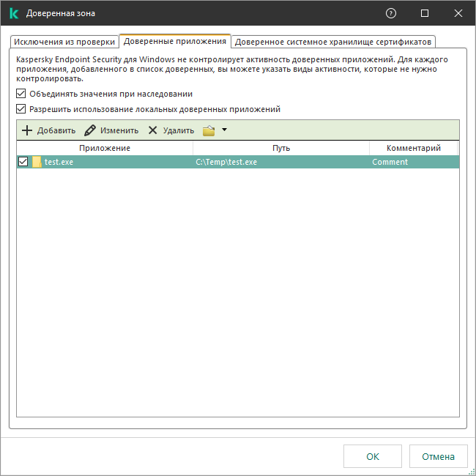This screenshot has width=476, height=476.
Task: Click the X icon for Удалить
Action: tap(152, 130)
